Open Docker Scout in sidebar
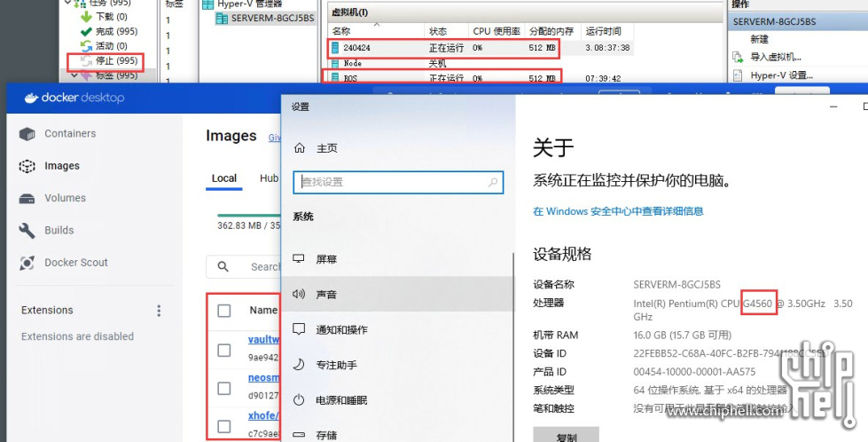 [64, 262]
